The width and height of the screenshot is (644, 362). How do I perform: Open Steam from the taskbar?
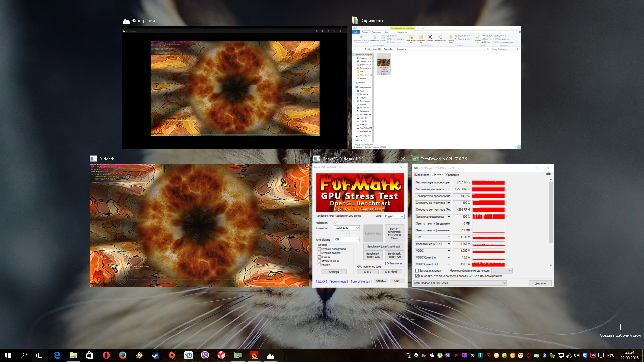tap(155, 355)
